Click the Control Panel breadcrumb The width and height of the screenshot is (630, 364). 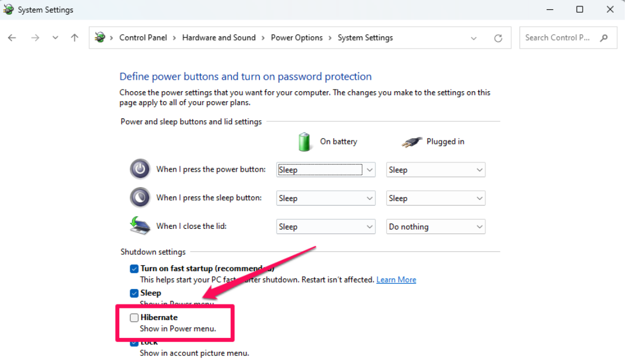pyautogui.click(x=143, y=38)
